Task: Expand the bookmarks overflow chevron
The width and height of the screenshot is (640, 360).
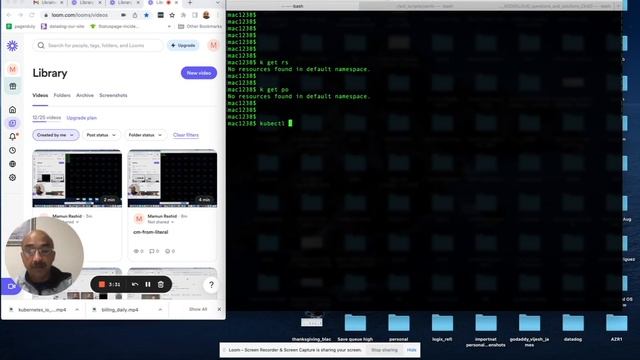Action: coord(169,27)
